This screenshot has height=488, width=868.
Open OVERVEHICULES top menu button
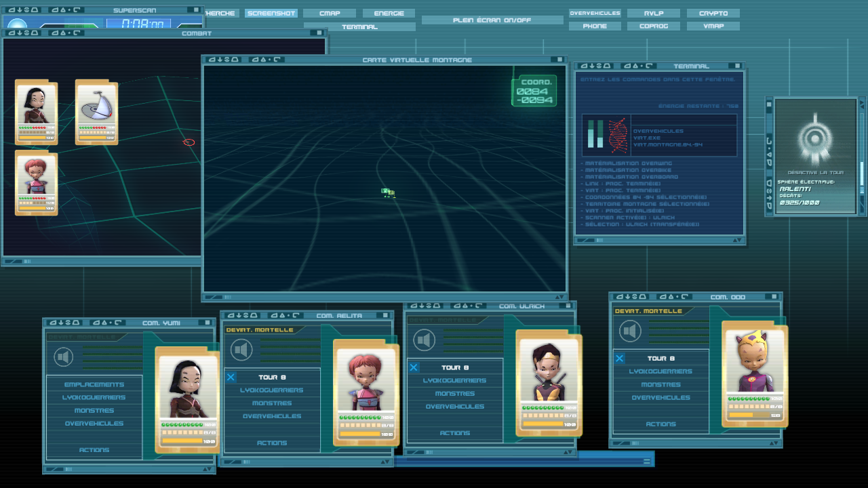(x=595, y=14)
